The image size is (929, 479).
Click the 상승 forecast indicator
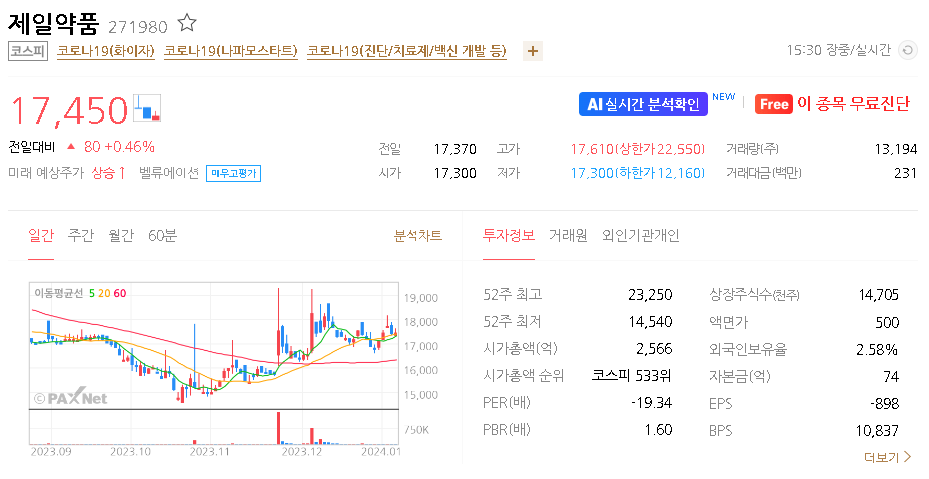(x=109, y=173)
